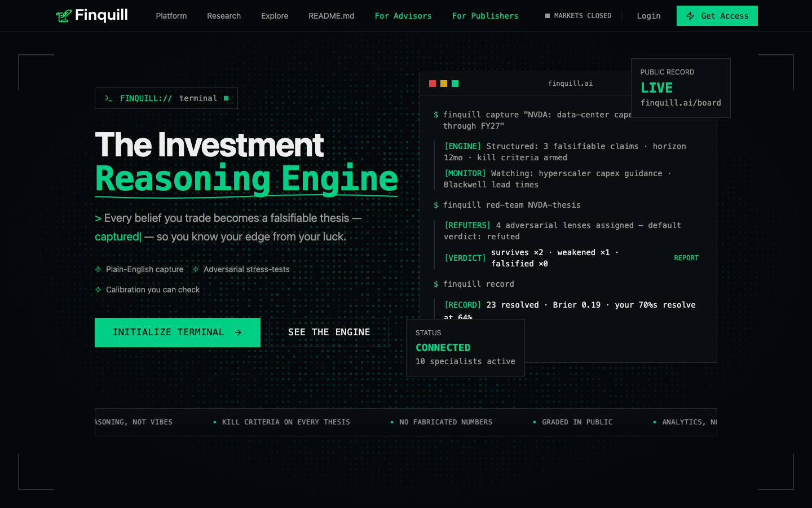Click the Login link
The width and height of the screenshot is (812, 508).
(648, 16)
